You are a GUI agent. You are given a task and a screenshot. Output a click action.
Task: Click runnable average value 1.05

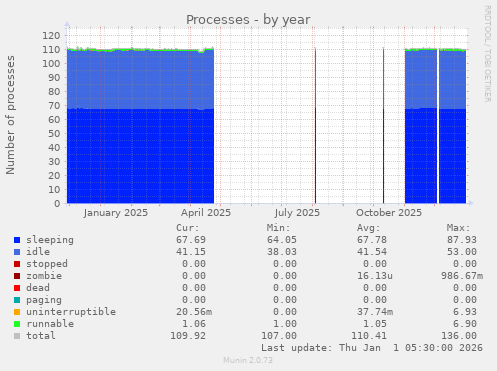coord(375,324)
